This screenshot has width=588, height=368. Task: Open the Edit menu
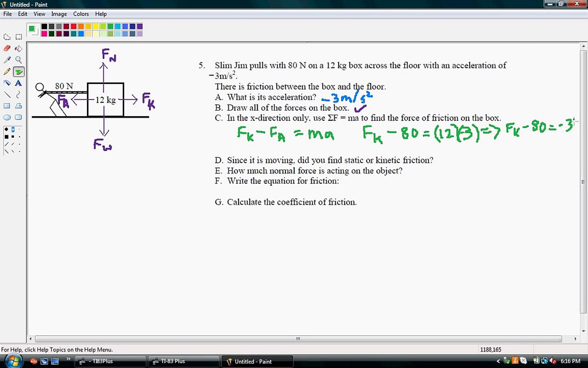coord(22,14)
